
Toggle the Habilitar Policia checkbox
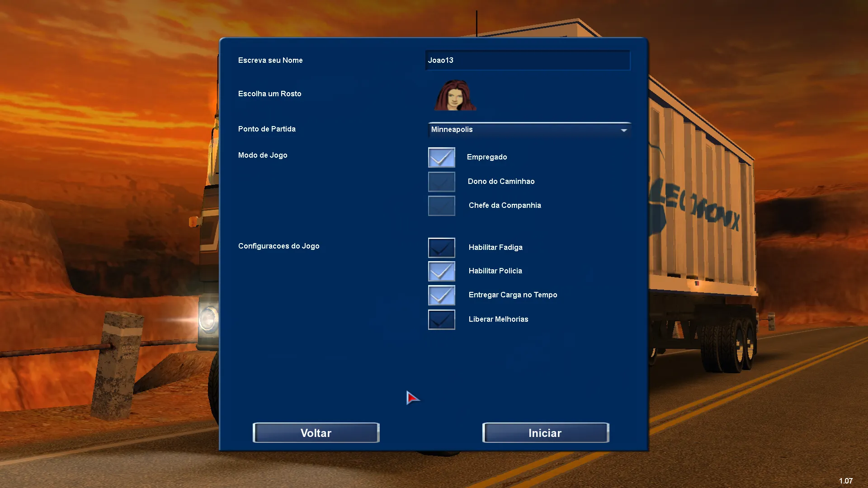coord(441,271)
